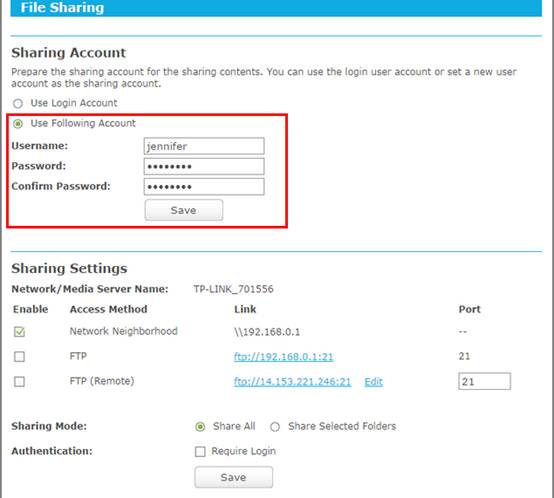This screenshot has height=498, width=554.
Task: Click the Authentication: label
Action: coord(52,451)
